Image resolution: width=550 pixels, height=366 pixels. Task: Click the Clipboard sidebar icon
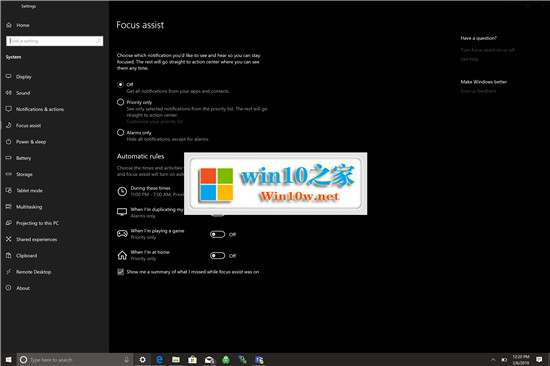click(x=8, y=255)
